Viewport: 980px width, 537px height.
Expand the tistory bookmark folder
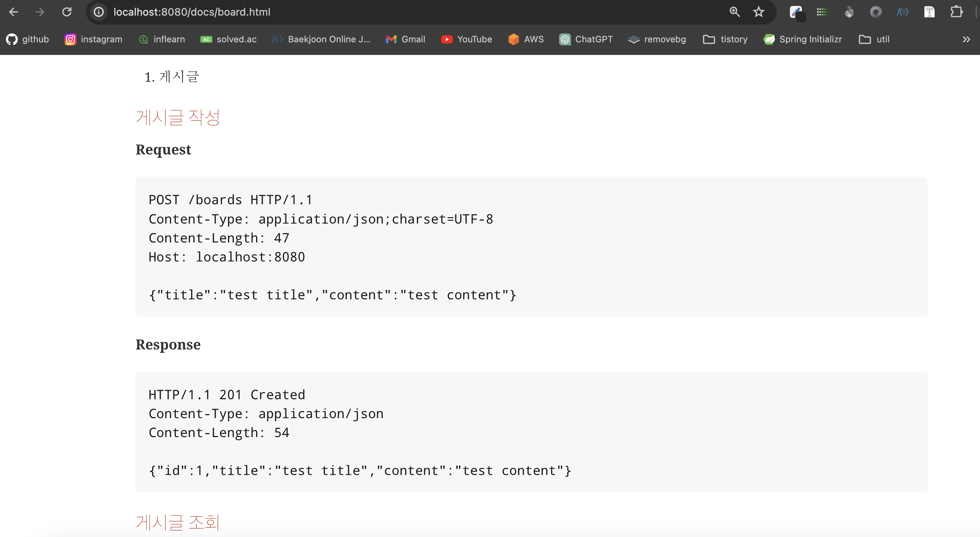click(725, 39)
